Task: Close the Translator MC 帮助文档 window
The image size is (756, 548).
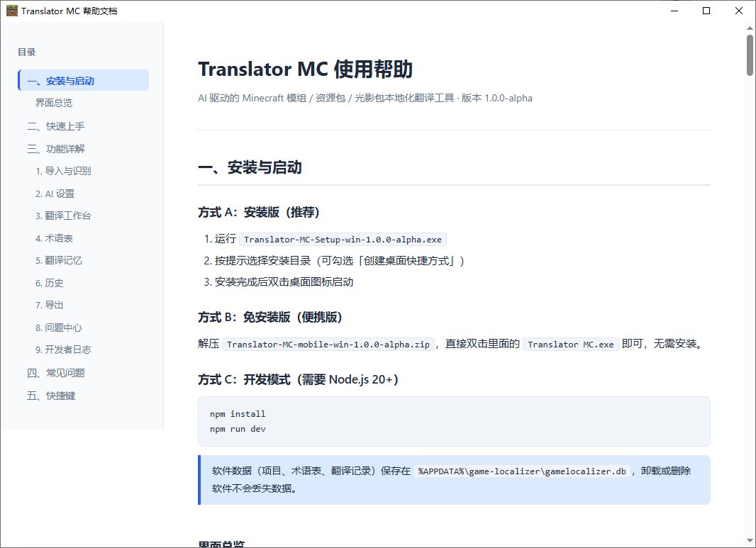Action: coord(739,11)
